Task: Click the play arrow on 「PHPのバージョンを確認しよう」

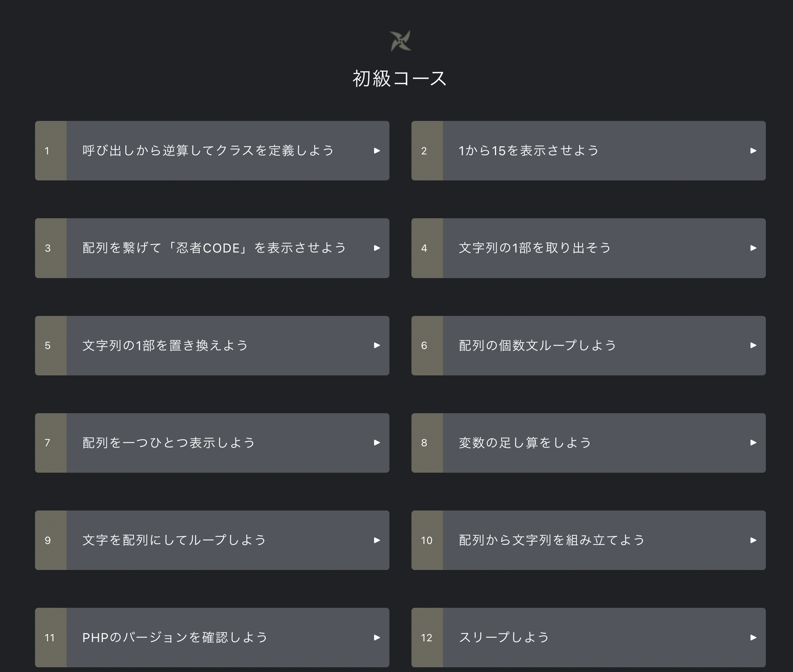Action: click(x=378, y=638)
